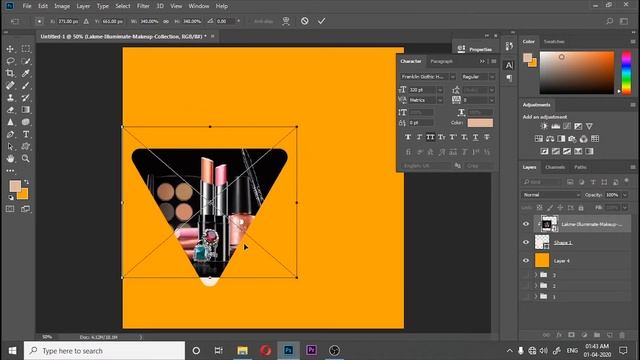The height and width of the screenshot is (360, 640).
Task: Hide the Shape 1 layer
Action: pos(526,242)
